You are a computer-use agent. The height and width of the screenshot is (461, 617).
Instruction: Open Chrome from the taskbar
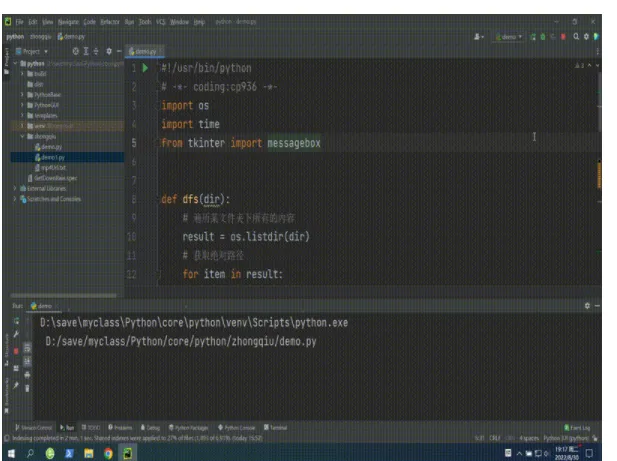coord(108,454)
